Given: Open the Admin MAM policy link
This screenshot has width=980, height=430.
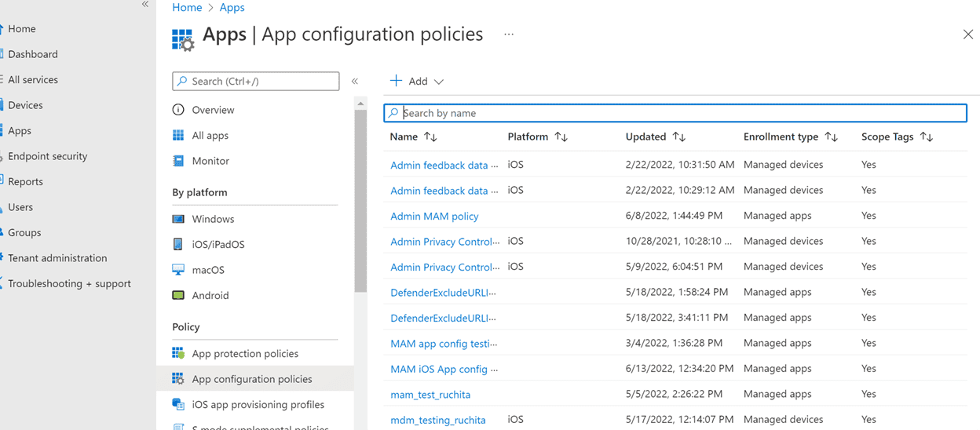Looking at the screenshot, I should coord(434,216).
